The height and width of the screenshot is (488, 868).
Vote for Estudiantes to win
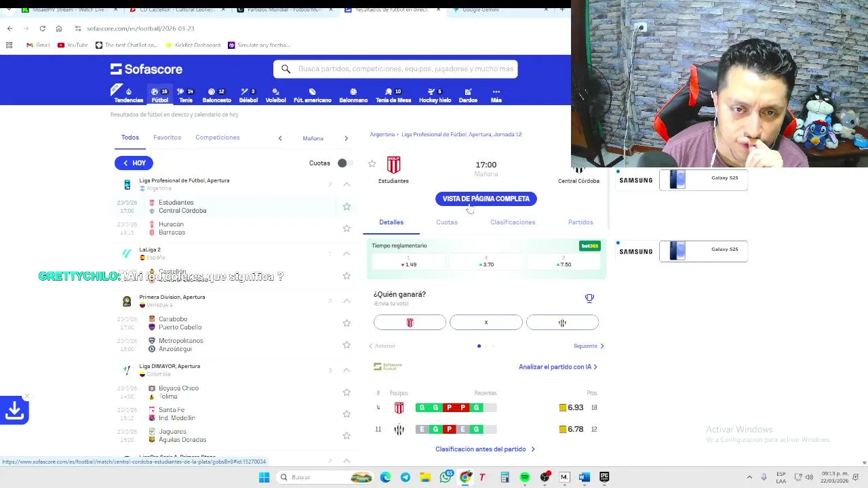point(410,323)
